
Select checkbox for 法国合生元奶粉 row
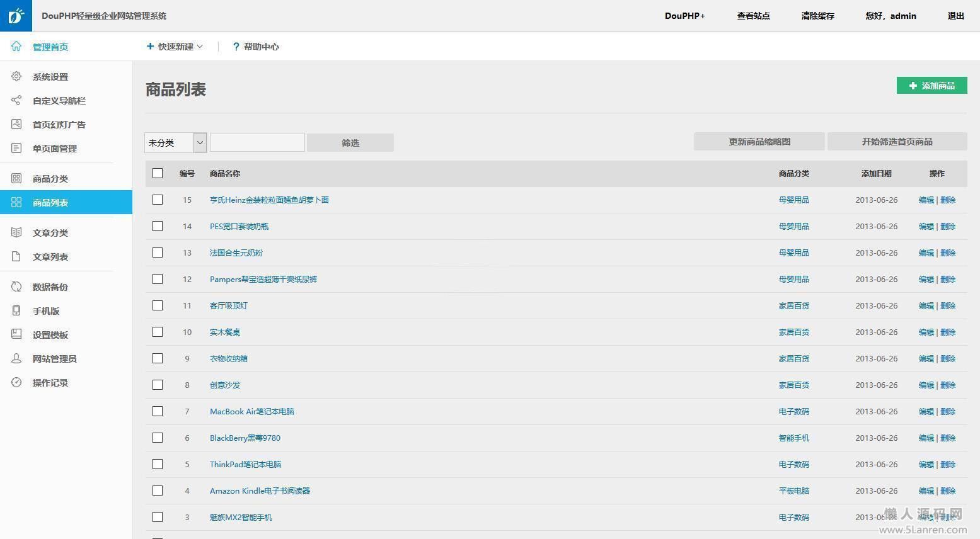click(x=158, y=252)
